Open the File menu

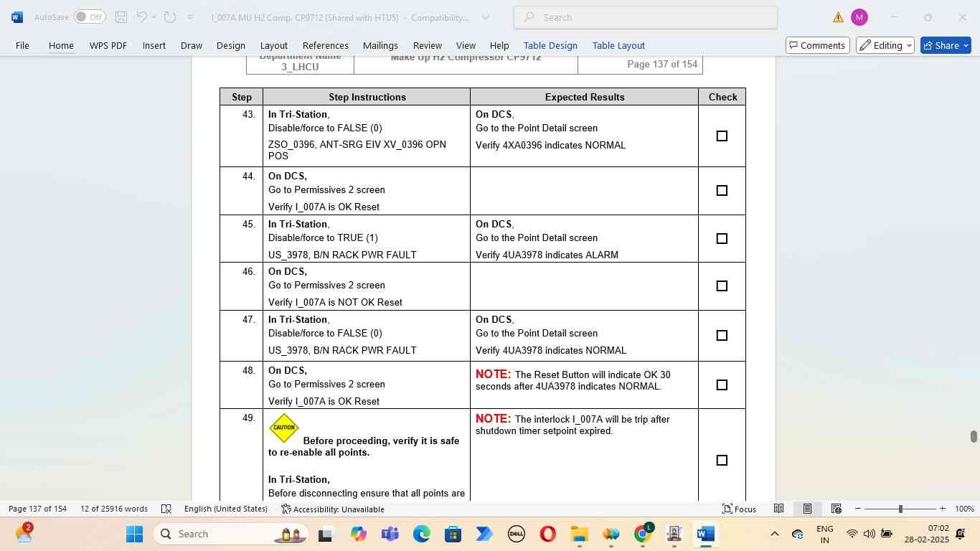[22, 45]
